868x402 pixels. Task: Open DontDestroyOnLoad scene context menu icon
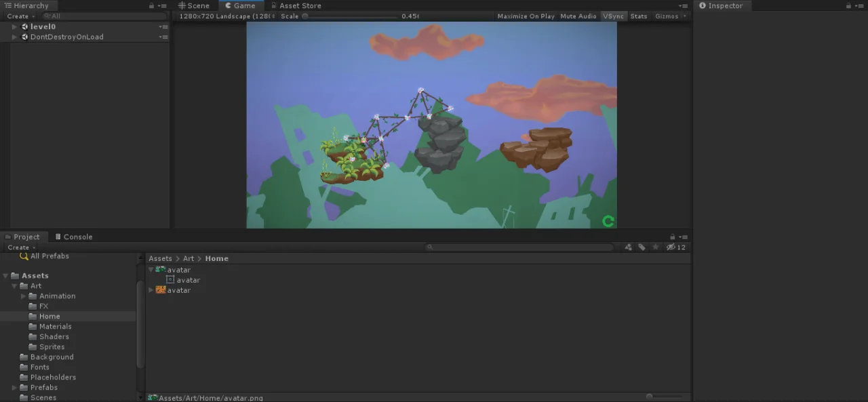[x=163, y=37]
